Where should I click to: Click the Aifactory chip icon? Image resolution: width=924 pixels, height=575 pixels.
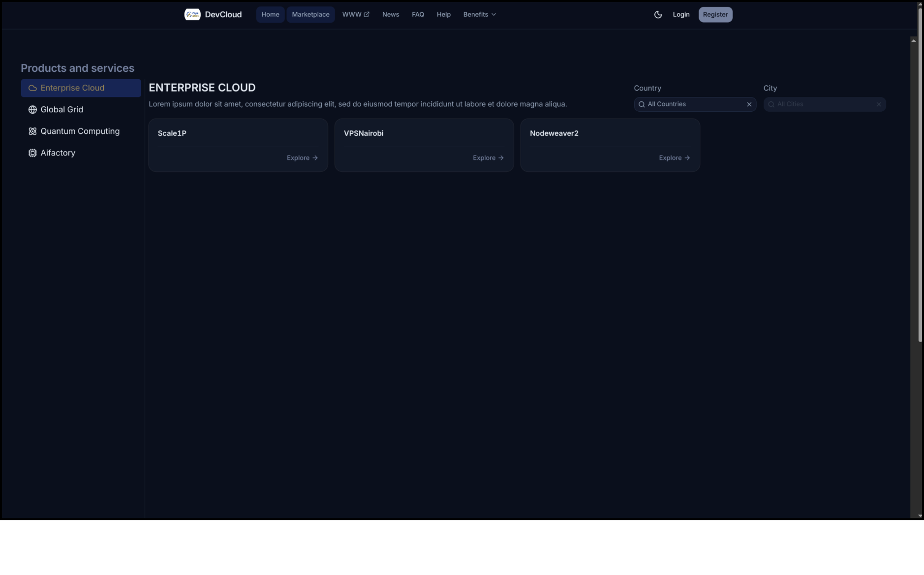[x=32, y=153]
